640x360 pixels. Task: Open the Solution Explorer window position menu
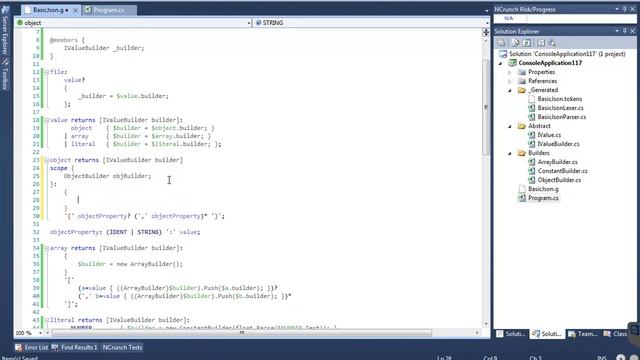tap(617, 31)
